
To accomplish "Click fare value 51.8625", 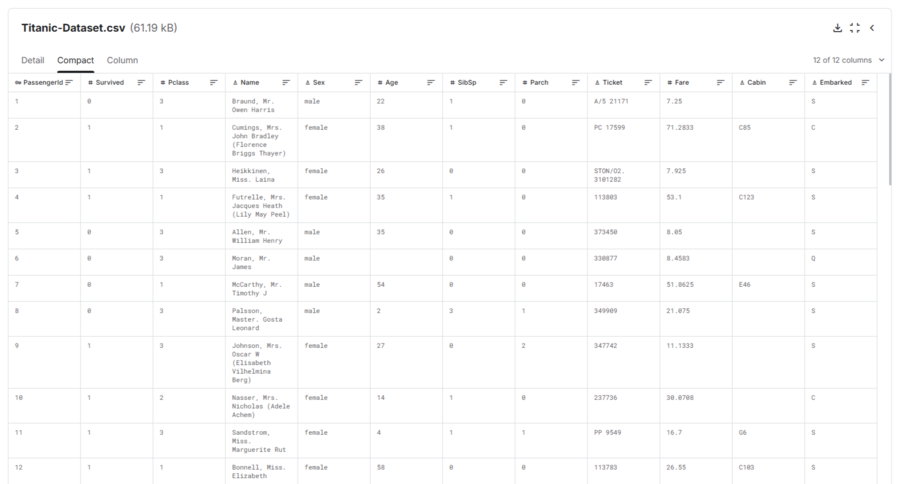I will coord(680,285).
